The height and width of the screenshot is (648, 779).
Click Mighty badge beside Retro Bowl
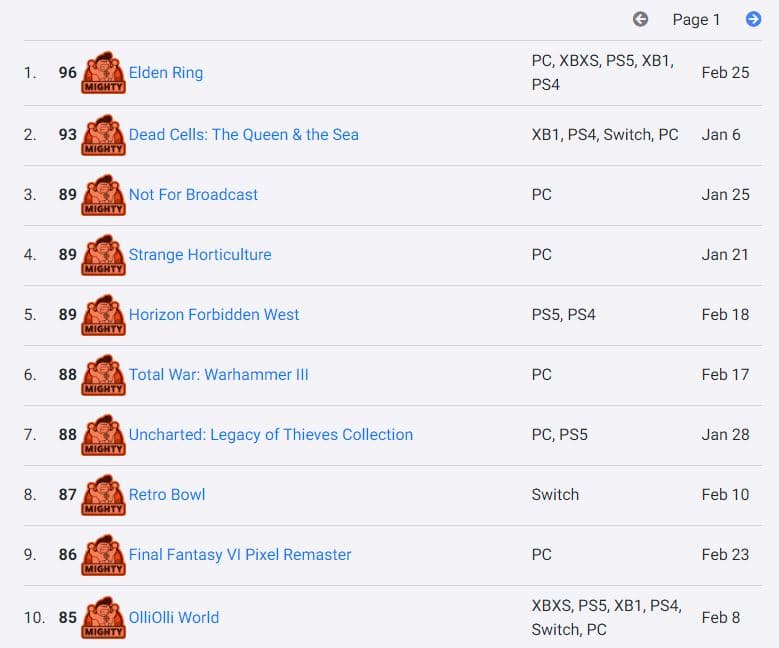(103, 495)
